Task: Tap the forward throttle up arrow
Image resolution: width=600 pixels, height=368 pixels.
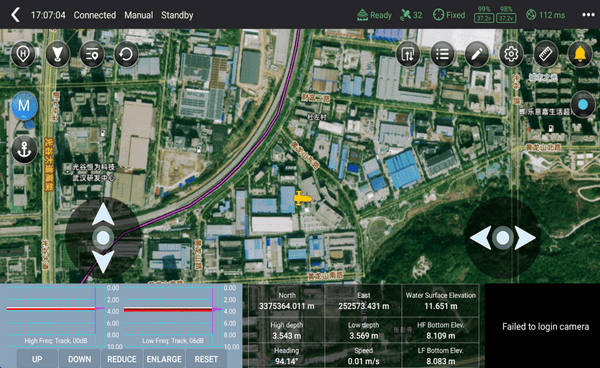Action: 103,213
